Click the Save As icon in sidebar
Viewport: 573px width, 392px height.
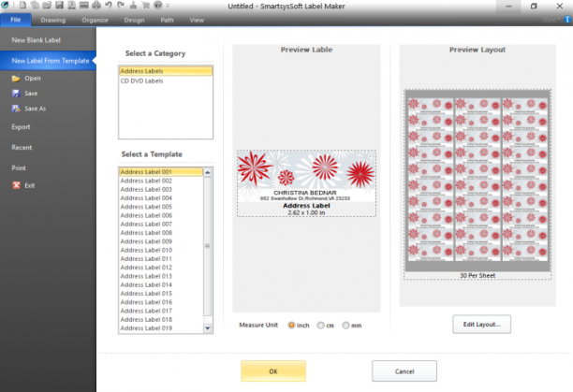pyautogui.click(x=16, y=109)
